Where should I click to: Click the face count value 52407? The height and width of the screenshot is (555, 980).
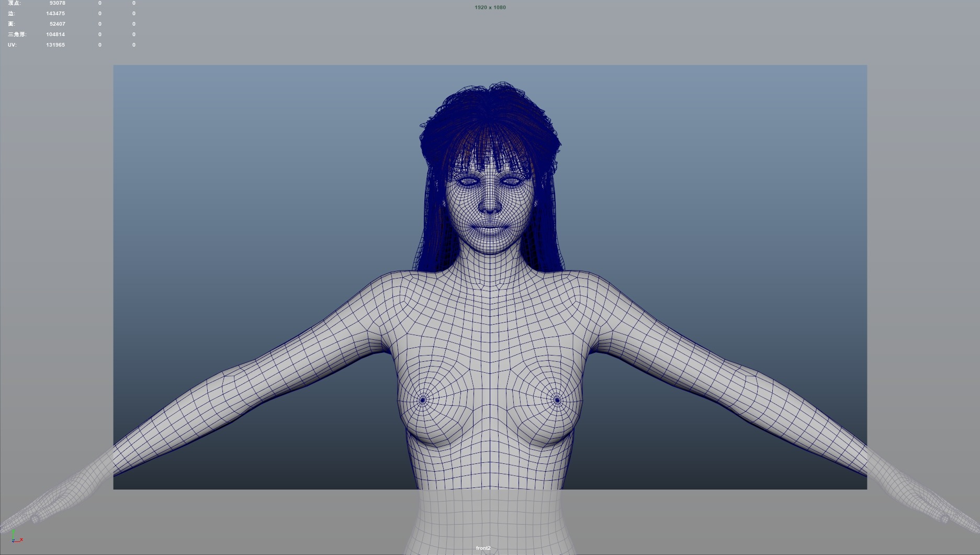(57, 24)
